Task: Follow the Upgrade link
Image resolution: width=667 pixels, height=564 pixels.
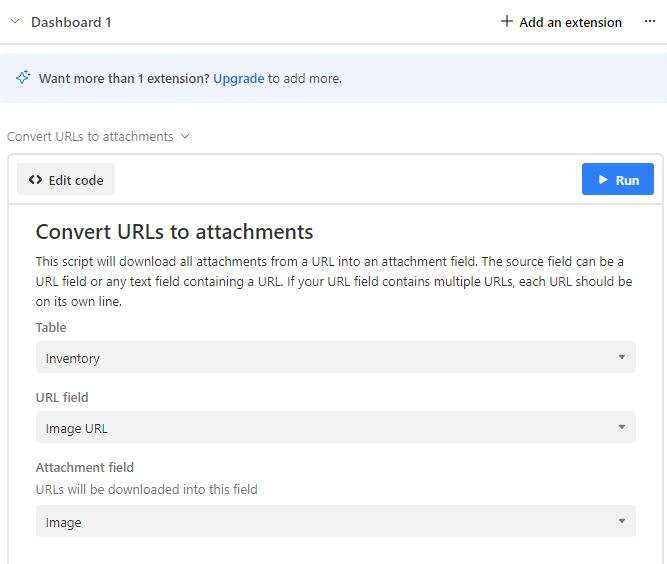Action: pos(238,78)
